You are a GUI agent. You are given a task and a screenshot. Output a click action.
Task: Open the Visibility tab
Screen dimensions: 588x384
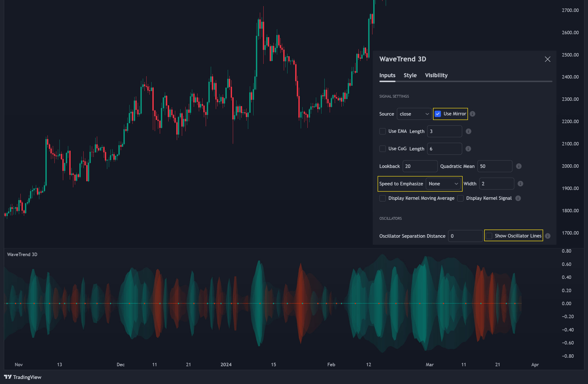(x=436, y=75)
